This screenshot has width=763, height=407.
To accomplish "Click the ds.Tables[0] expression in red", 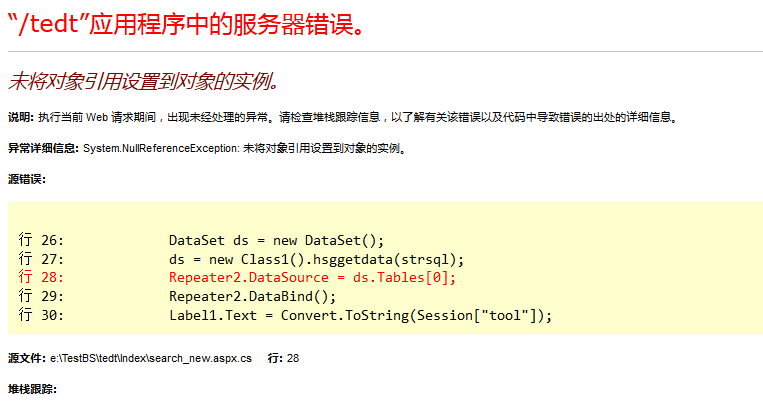I will [x=404, y=278].
